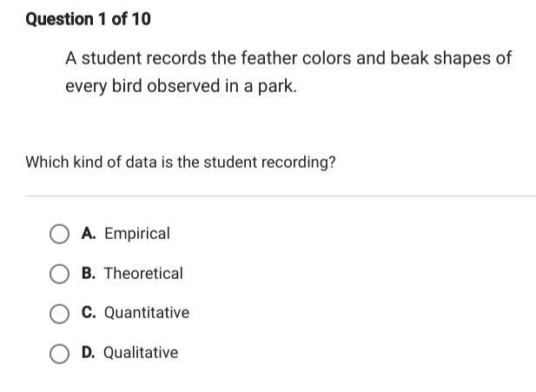Image resolution: width=536 pixels, height=392 pixels.
Task: Click the 'Question 1 of 10' heading
Action: point(89,19)
